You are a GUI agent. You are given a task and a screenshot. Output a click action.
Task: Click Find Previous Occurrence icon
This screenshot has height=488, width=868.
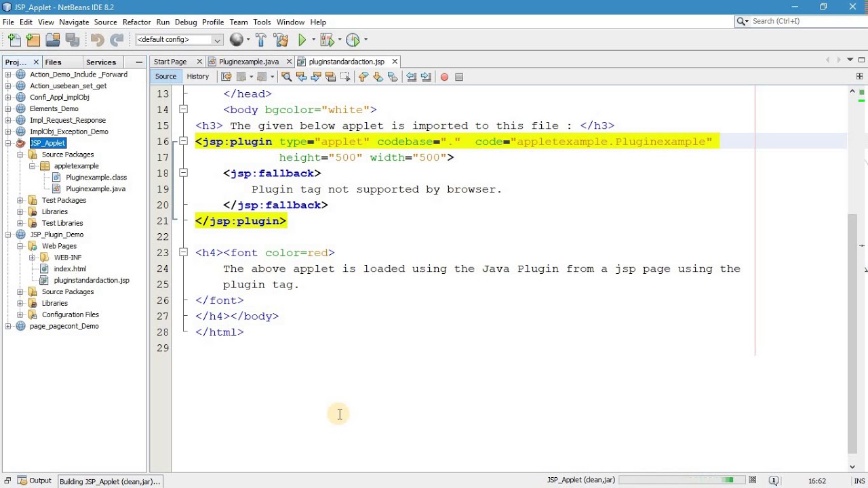point(301,77)
